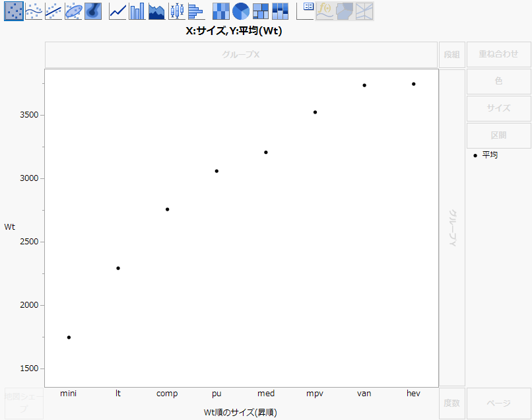This screenshot has width=532, height=420.
Task: Click X-axis title Wt順のサイズ(昇順)
Action: tap(240, 412)
